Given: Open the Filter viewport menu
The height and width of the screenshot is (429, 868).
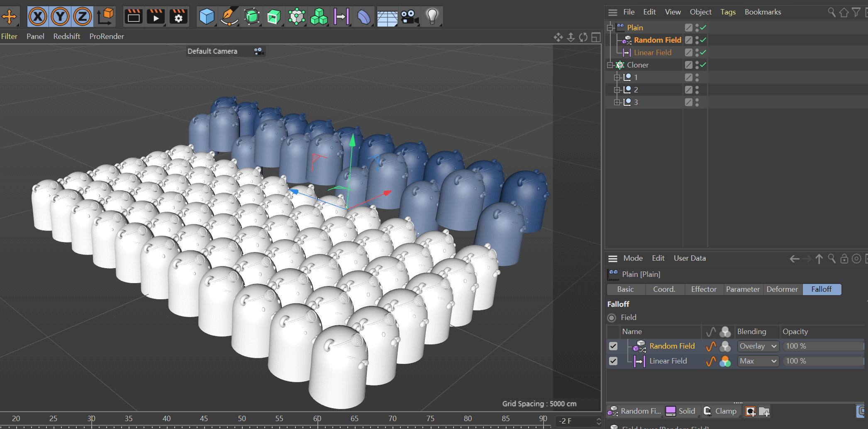Looking at the screenshot, I should 9,36.
